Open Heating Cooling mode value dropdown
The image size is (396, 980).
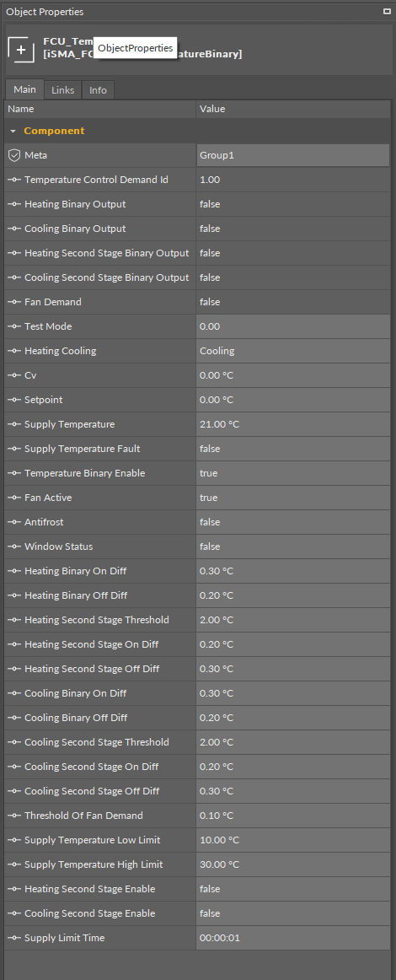pyautogui.click(x=293, y=351)
